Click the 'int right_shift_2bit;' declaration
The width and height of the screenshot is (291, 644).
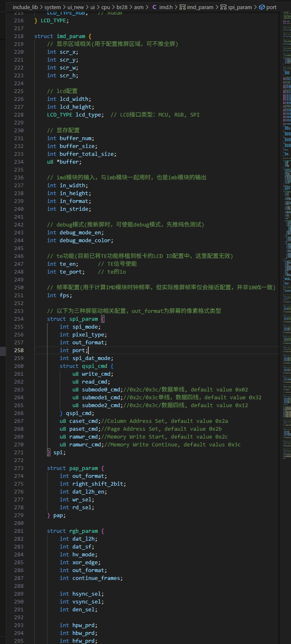[x=93, y=484]
